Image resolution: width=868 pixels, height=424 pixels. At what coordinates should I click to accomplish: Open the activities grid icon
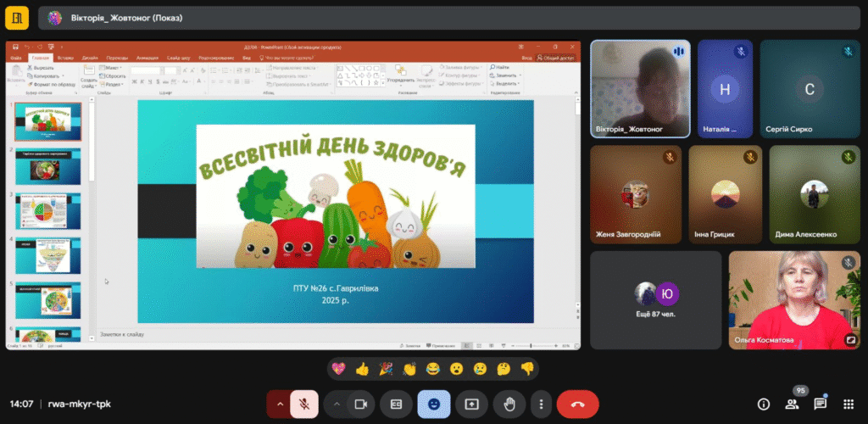(849, 404)
